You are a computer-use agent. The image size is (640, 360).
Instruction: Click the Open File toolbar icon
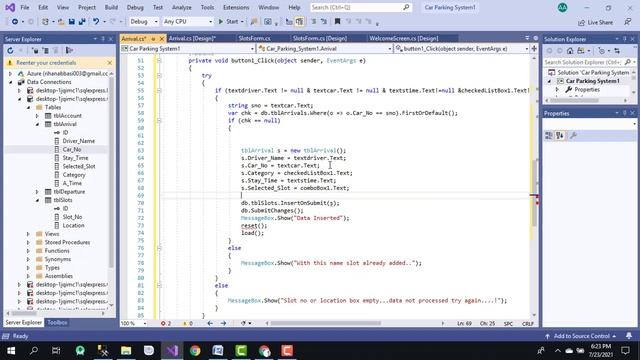(x=60, y=22)
